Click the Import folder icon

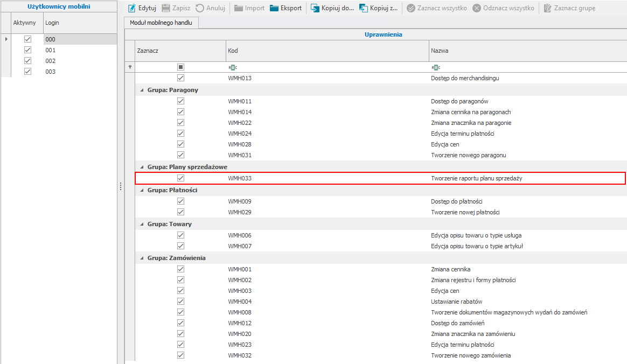[x=239, y=8]
